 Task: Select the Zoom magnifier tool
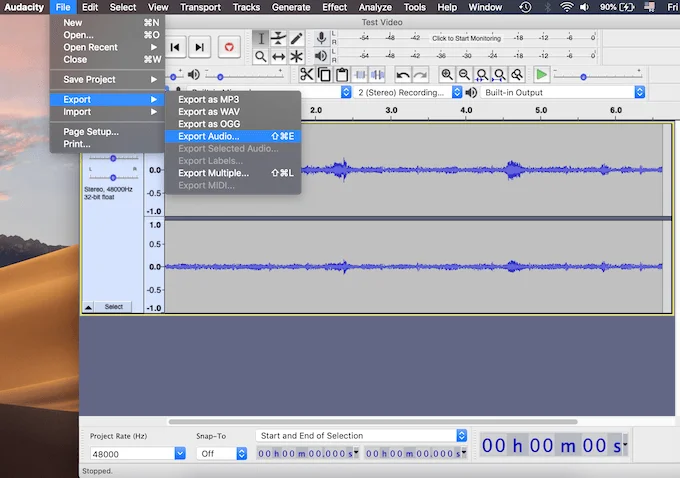[x=261, y=56]
